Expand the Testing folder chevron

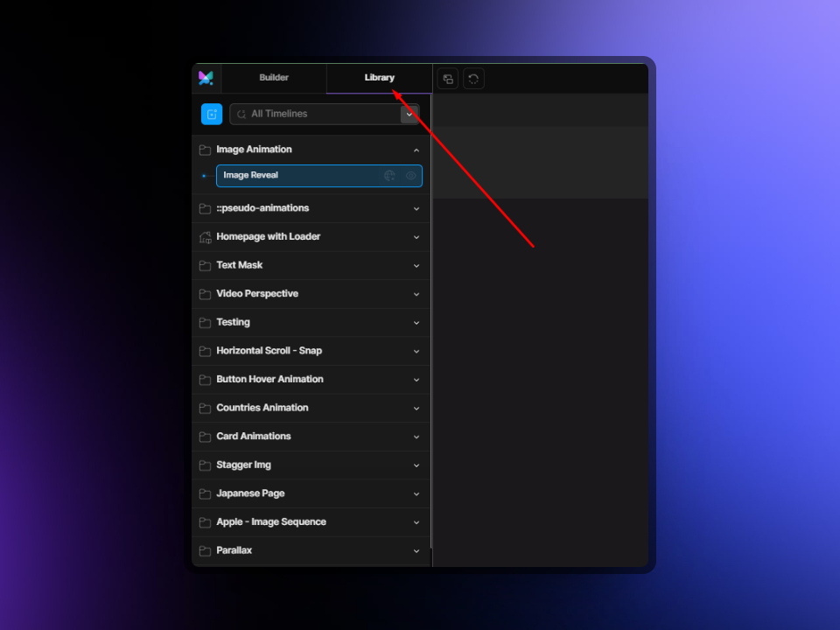click(416, 323)
